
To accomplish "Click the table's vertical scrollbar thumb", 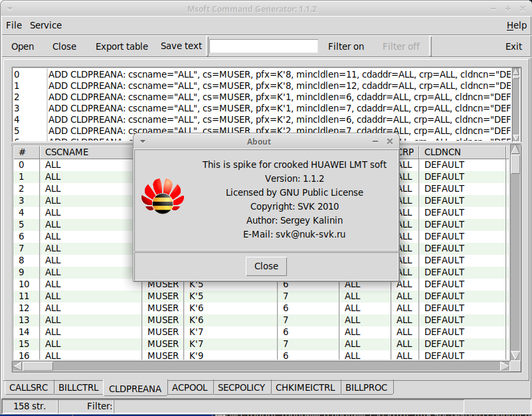I will (x=515, y=165).
